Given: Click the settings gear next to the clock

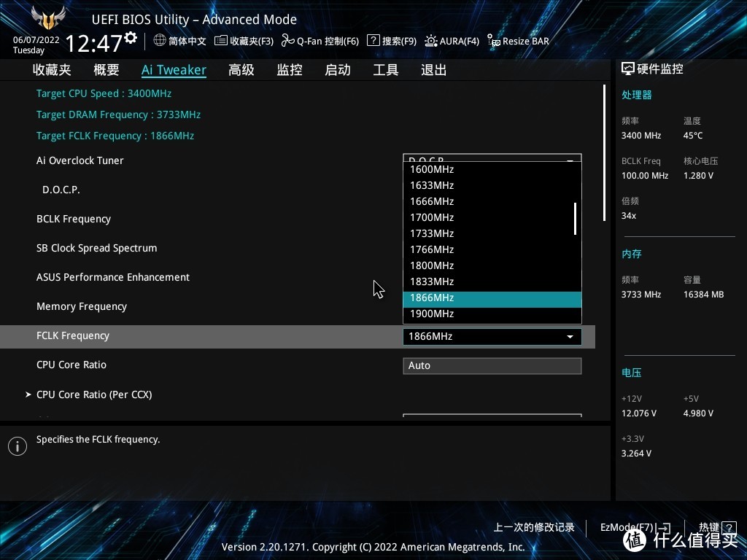Looking at the screenshot, I should pyautogui.click(x=131, y=38).
